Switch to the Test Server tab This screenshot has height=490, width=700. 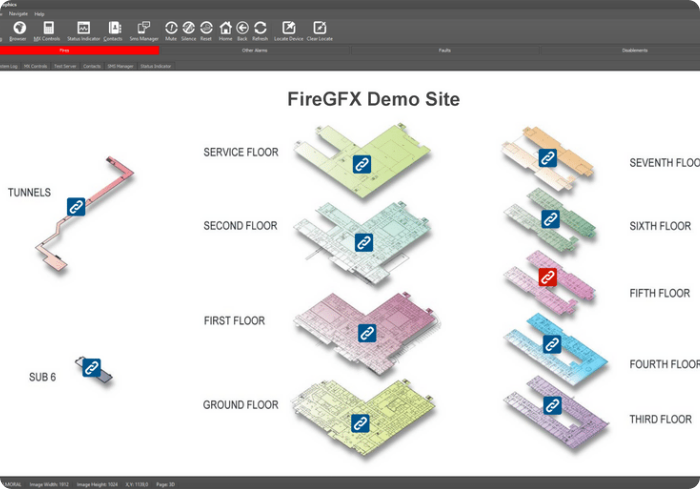point(65,66)
